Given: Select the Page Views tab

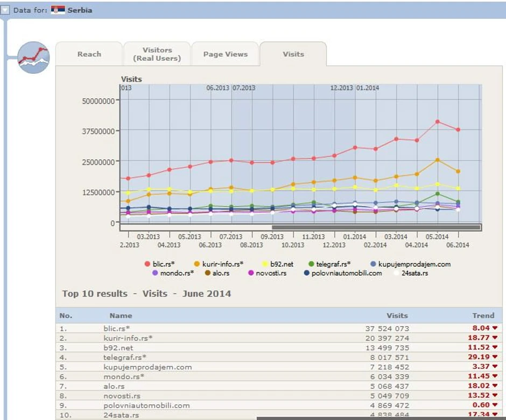Looking at the screenshot, I should pos(226,54).
